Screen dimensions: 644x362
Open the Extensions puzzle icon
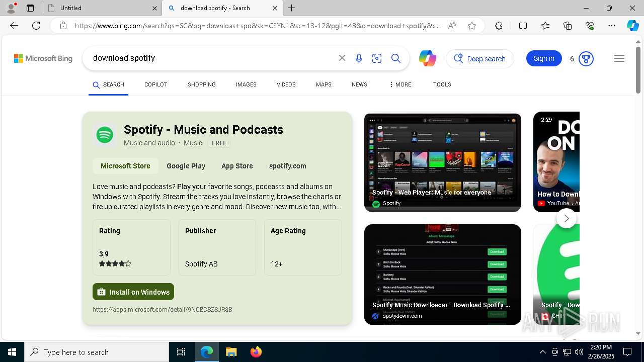point(499,26)
